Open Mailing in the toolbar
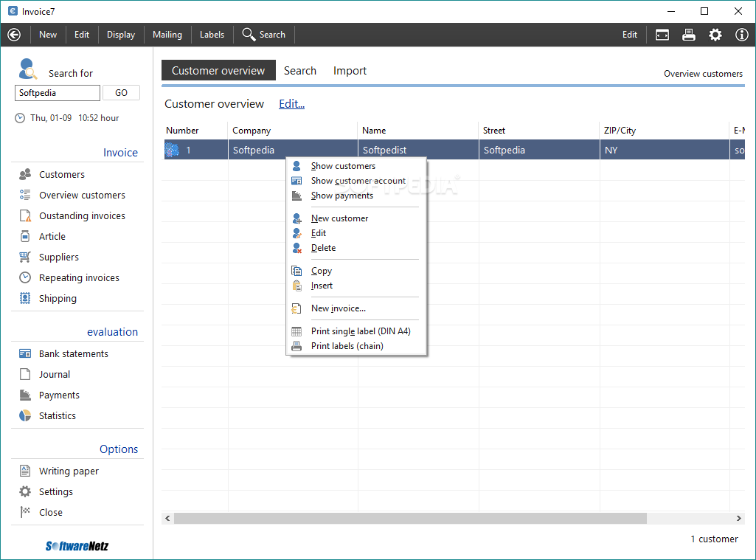Image resolution: width=756 pixels, height=560 pixels. 167,35
